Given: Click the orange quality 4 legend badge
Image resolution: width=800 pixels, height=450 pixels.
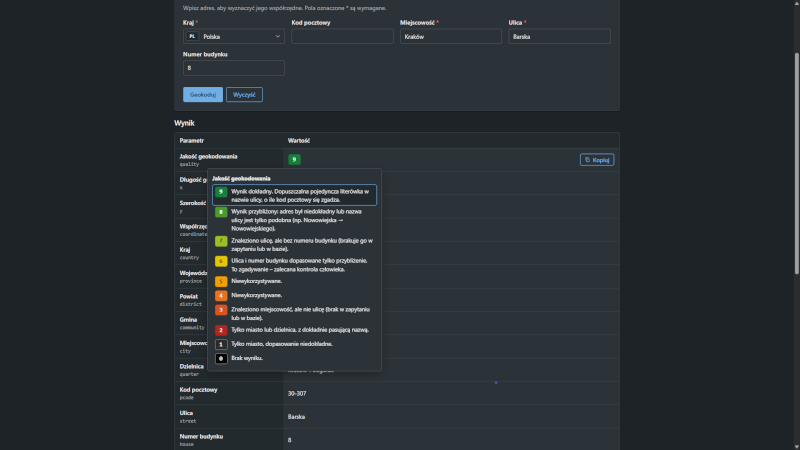Looking at the screenshot, I should click(x=221, y=295).
